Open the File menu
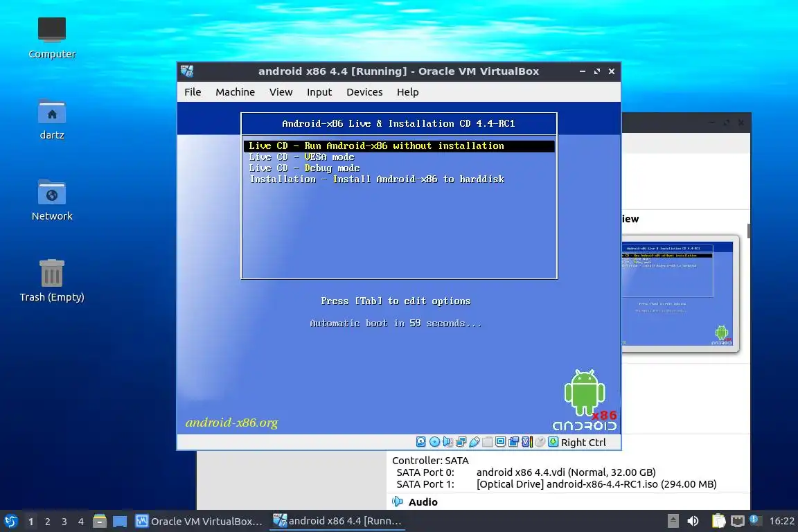Image resolution: width=798 pixels, height=532 pixels. point(193,92)
